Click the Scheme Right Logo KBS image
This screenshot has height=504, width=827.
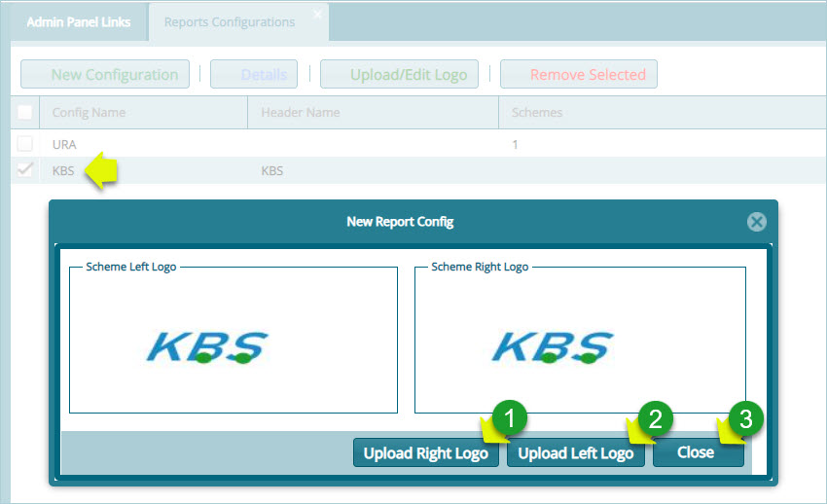553,347
